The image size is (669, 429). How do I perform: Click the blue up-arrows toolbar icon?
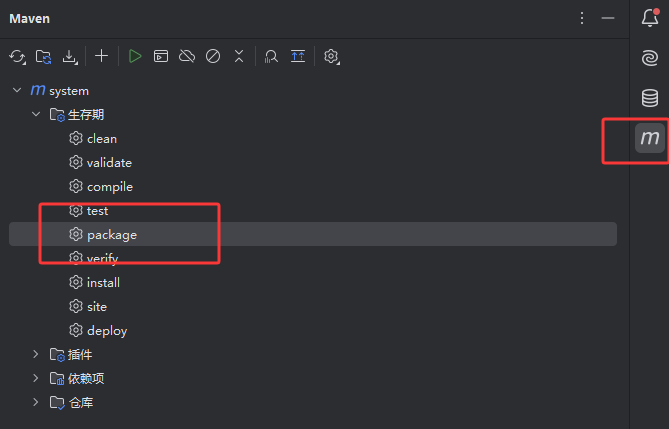(x=298, y=56)
